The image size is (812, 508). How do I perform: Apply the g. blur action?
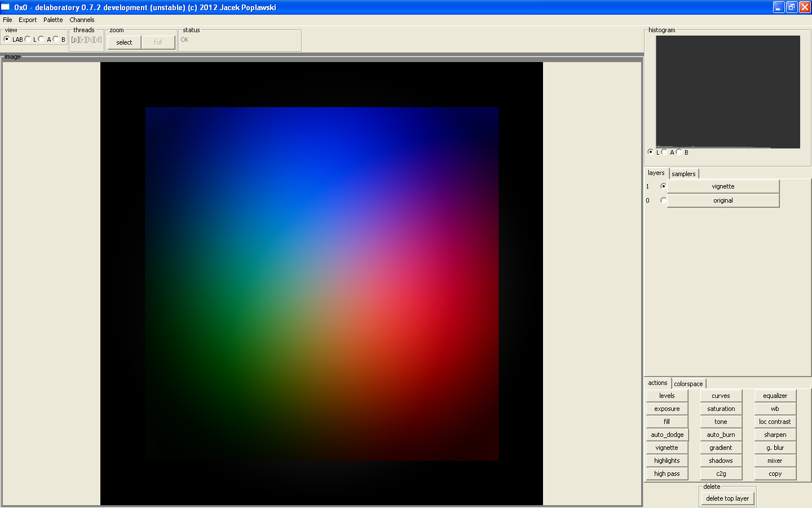775,448
